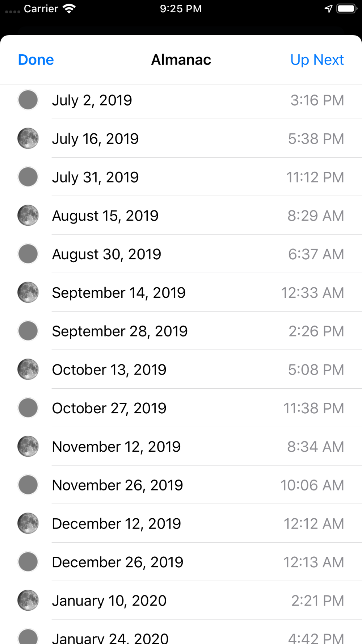The height and width of the screenshot is (644, 362).
Task: Tap the 12:13 AM time on December 26
Action: [313, 562]
